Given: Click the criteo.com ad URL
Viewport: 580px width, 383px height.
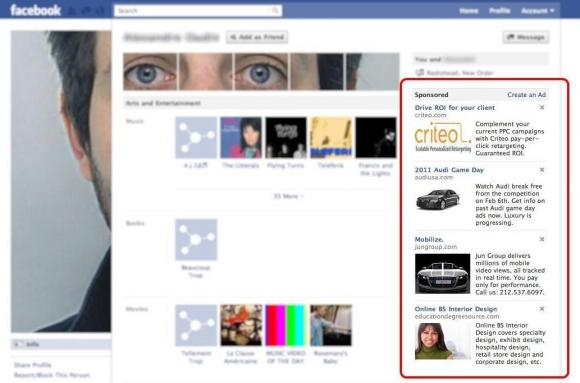Looking at the screenshot, I should [430, 115].
